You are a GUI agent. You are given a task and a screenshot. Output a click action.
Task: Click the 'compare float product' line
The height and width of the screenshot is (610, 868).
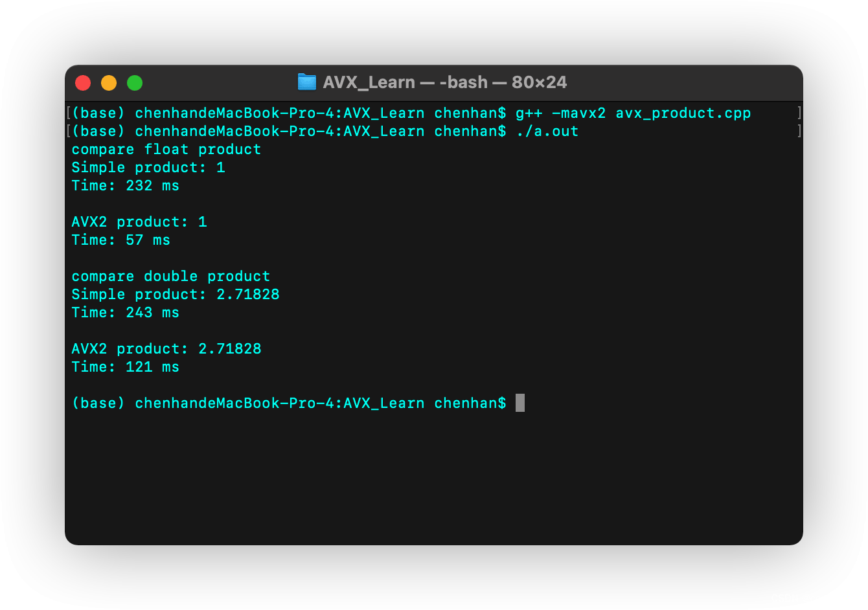[x=166, y=150]
